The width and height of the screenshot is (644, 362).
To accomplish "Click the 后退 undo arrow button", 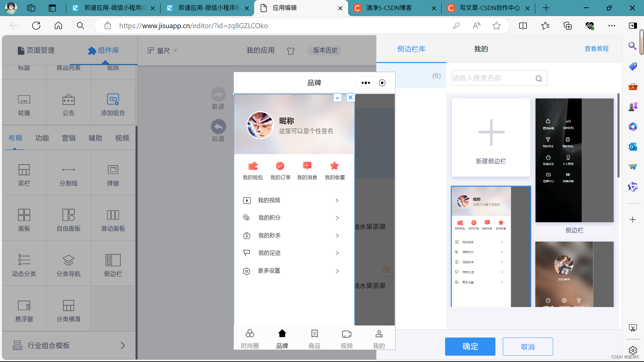I will 218,127.
